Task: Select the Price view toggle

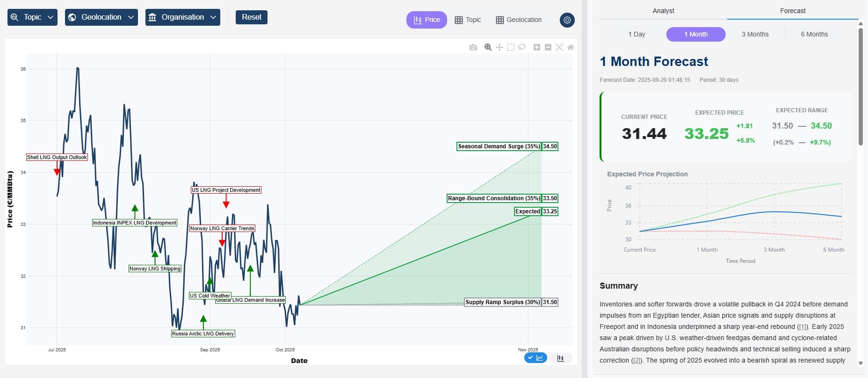Action: (x=427, y=20)
